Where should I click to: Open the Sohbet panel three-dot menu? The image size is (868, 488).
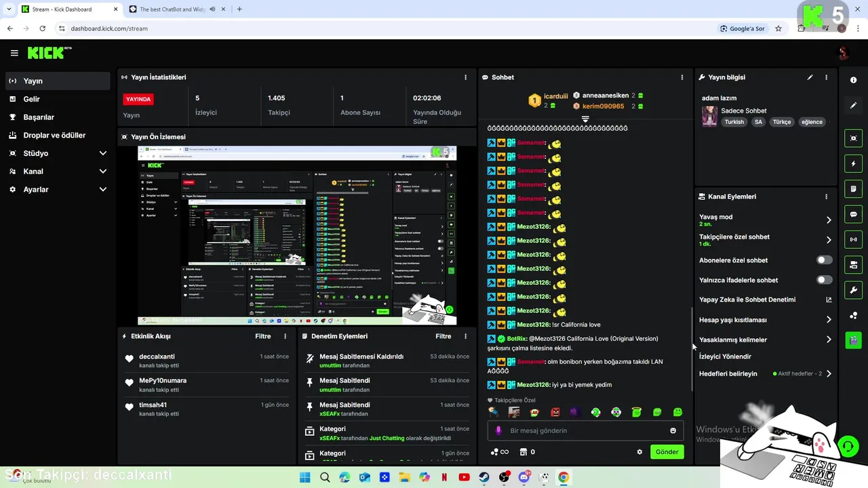point(682,77)
